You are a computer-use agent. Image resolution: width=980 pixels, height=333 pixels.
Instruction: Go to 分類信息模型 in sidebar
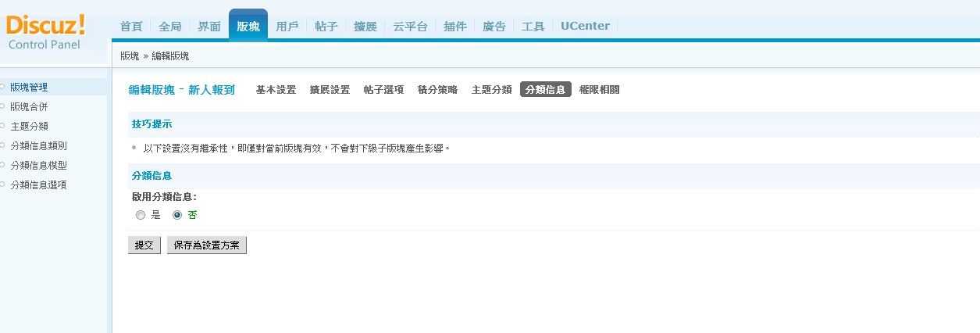click(x=39, y=165)
